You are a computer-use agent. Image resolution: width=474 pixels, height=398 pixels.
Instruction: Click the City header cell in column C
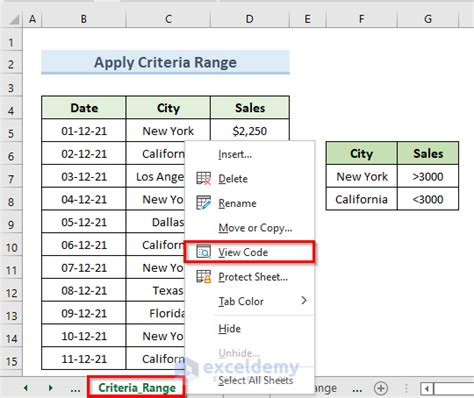pos(168,108)
